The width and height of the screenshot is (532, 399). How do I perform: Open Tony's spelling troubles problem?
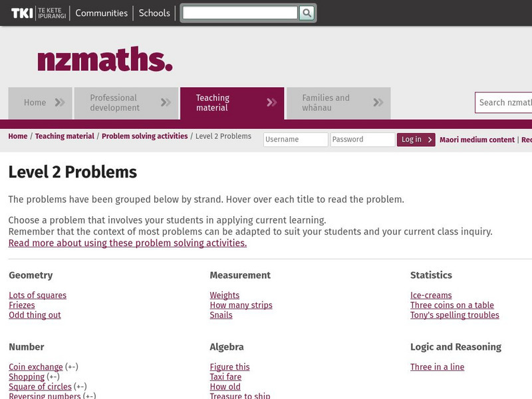[x=455, y=315]
